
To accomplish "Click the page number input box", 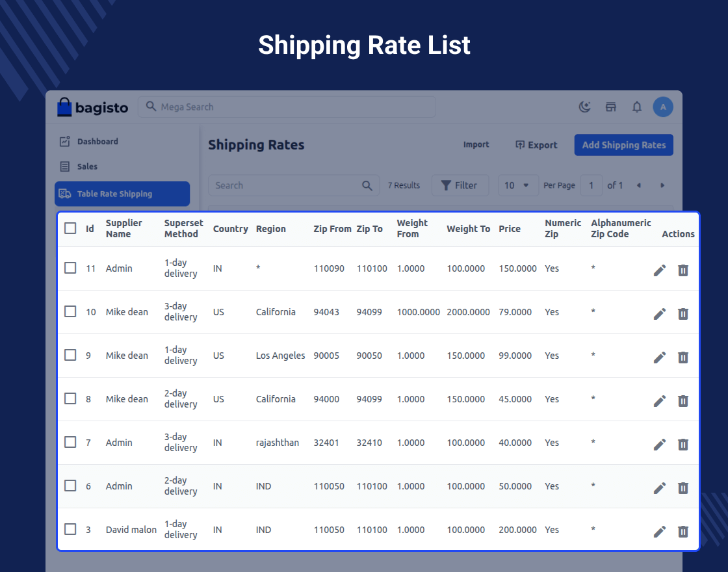I will [x=591, y=186].
